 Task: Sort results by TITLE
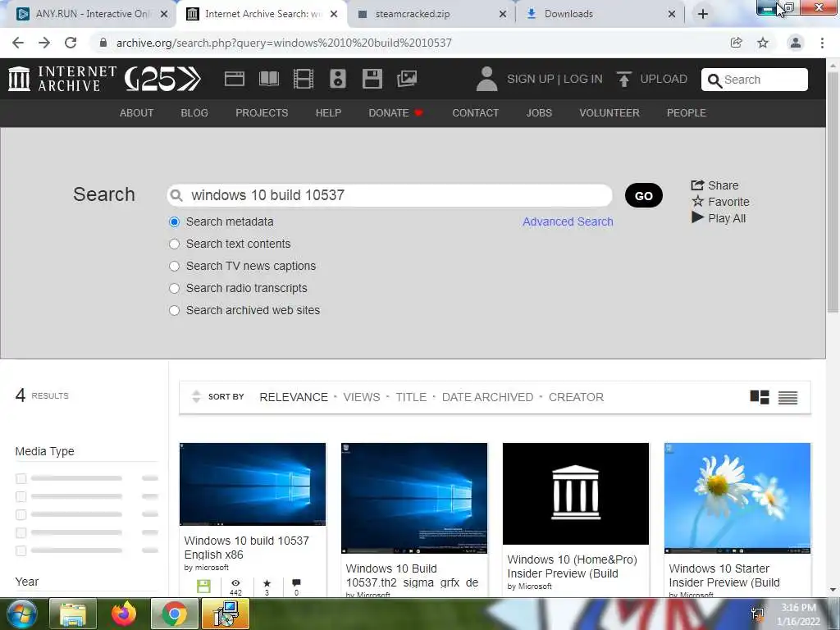point(411,397)
